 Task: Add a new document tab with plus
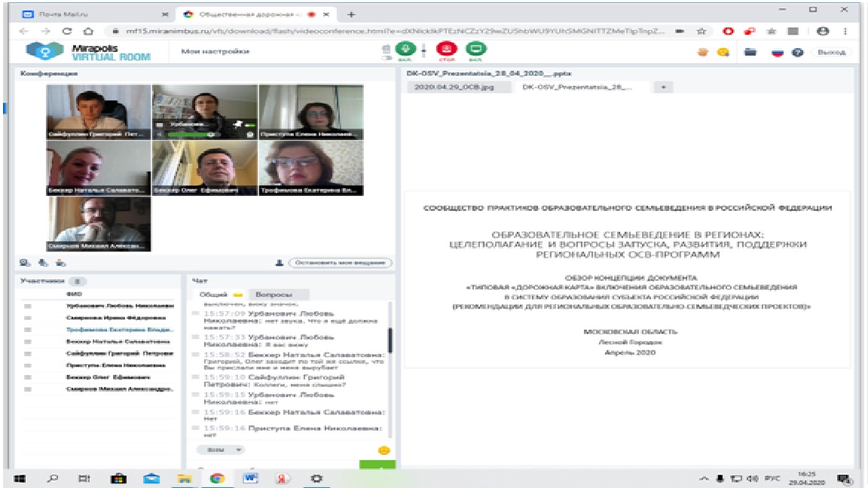(x=664, y=87)
